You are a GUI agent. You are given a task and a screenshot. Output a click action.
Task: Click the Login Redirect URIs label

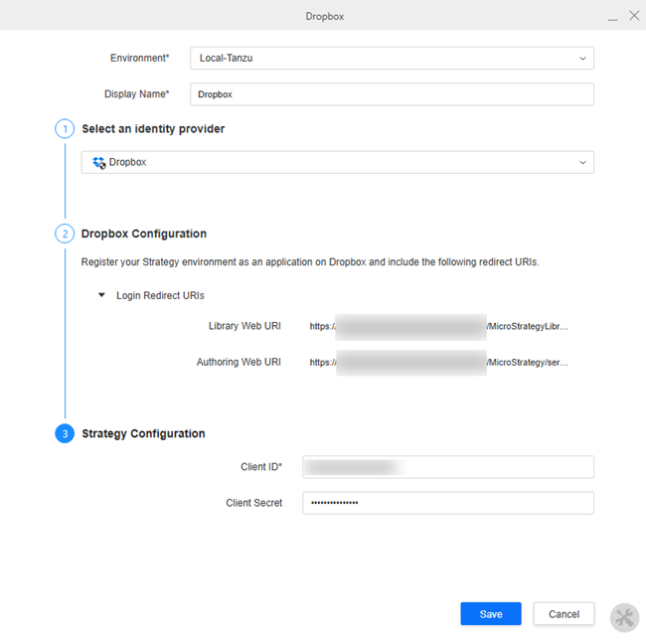click(160, 295)
